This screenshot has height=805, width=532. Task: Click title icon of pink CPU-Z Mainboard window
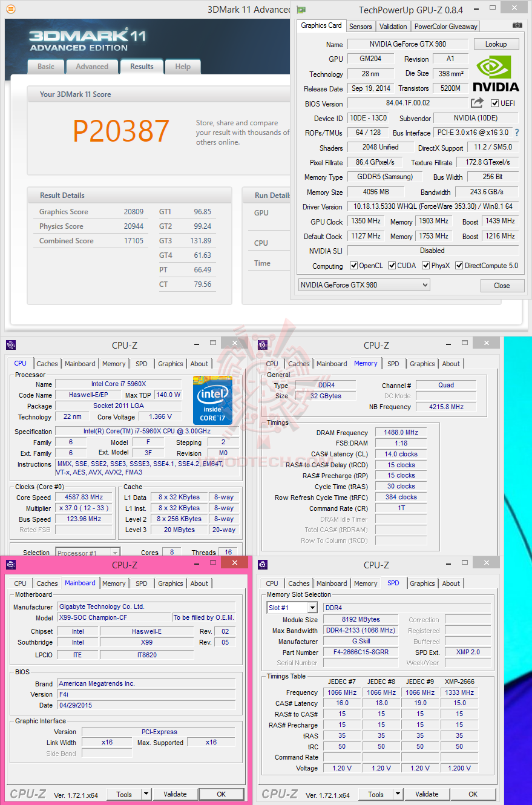tap(11, 565)
